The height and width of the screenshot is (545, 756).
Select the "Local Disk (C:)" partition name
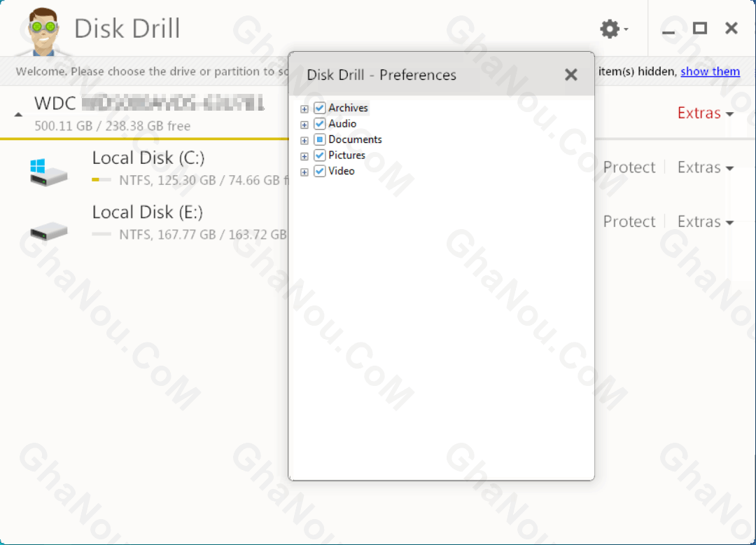pos(148,158)
